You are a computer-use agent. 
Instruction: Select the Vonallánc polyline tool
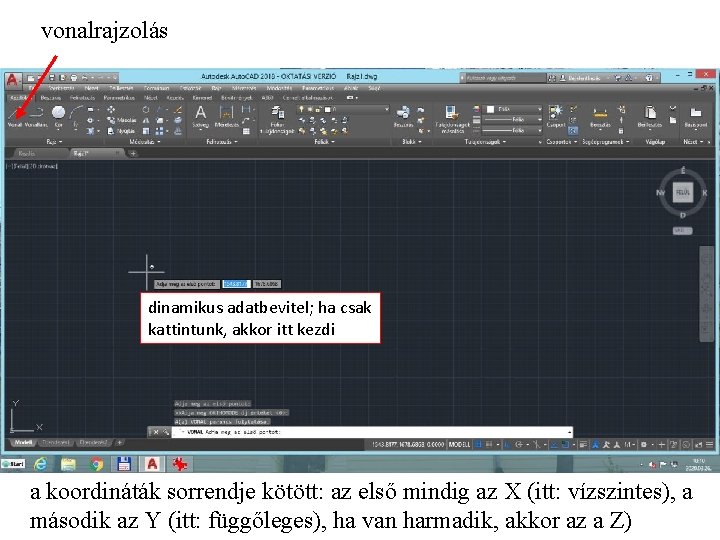[x=36, y=116]
